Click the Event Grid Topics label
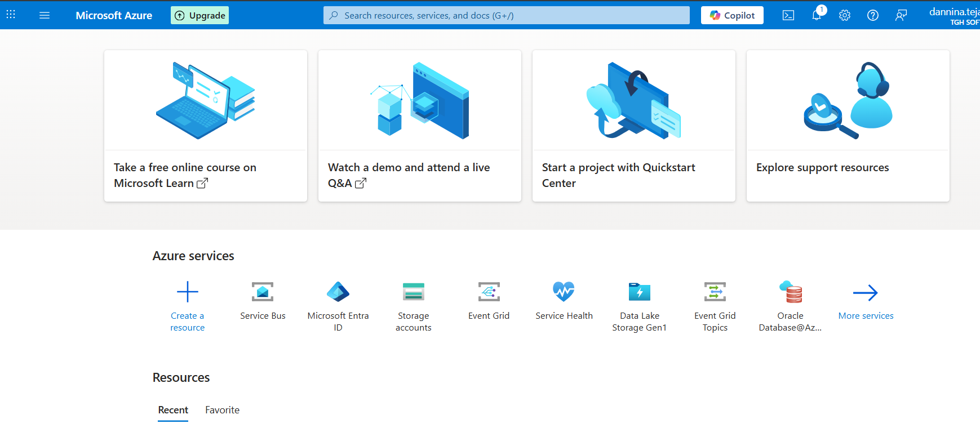The height and width of the screenshot is (428, 980). 715,322
